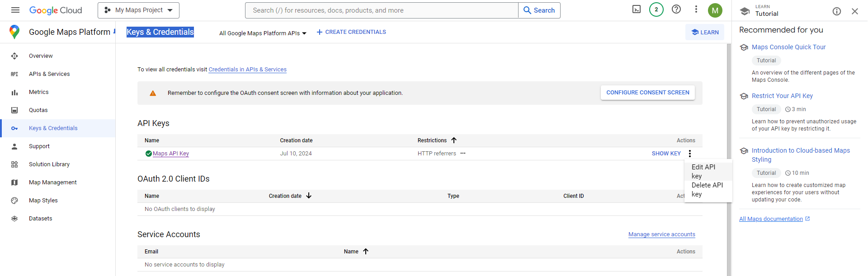Open Introduction to Cloud-based Maps Styling
The image size is (868, 276).
(x=801, y=155)
